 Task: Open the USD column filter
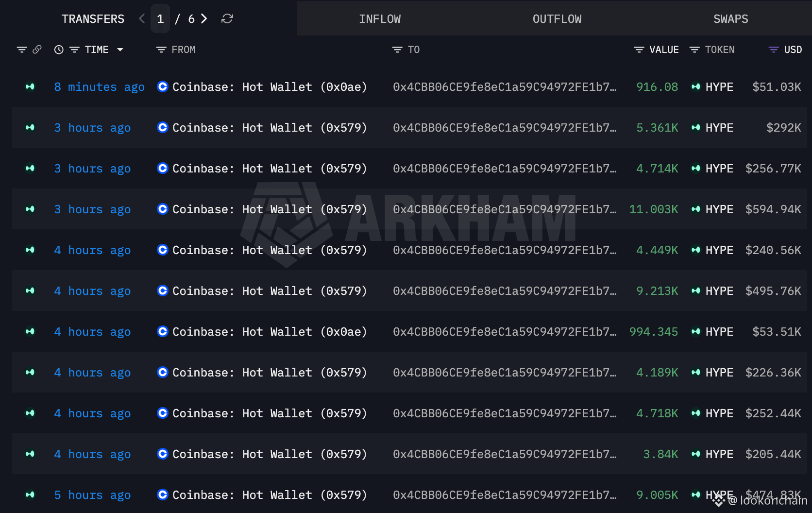(774, 50)
